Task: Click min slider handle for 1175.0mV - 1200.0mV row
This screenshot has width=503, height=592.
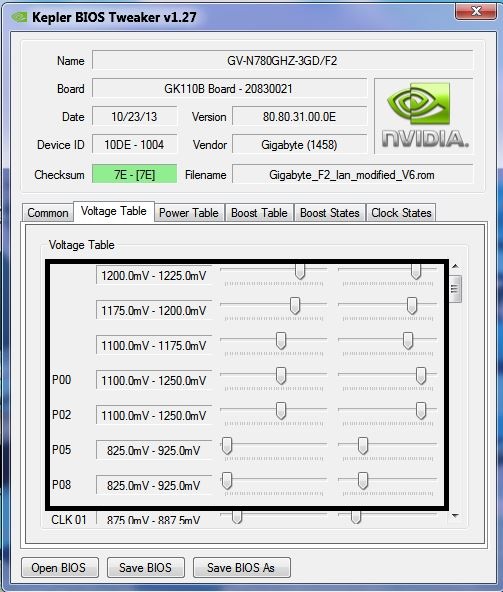Action: click(295, 306)
